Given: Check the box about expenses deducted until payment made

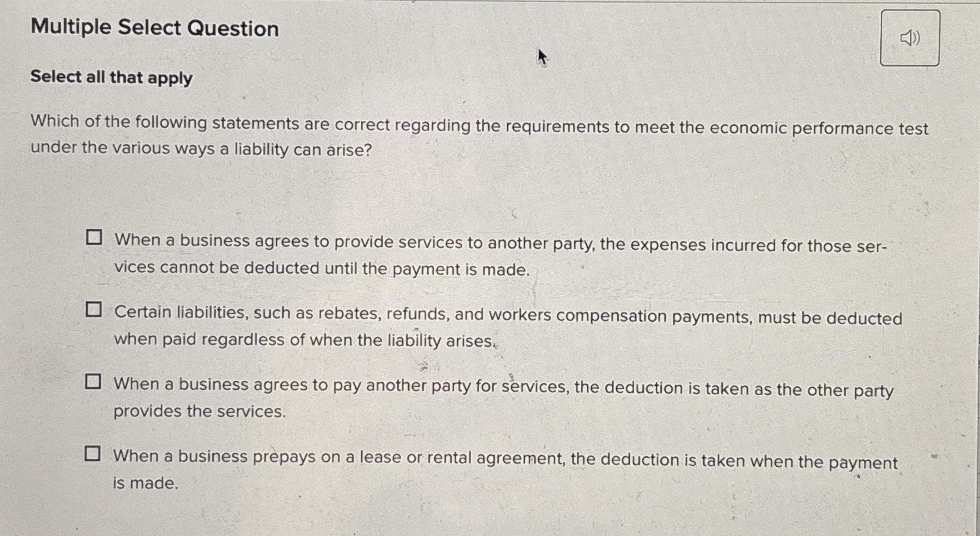Looking at the screenshot, I should point(95,237).
